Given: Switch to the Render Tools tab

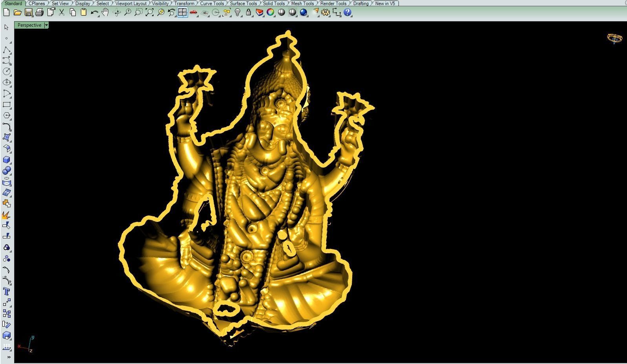Looking at the screenshot, I should click(333, 3).
